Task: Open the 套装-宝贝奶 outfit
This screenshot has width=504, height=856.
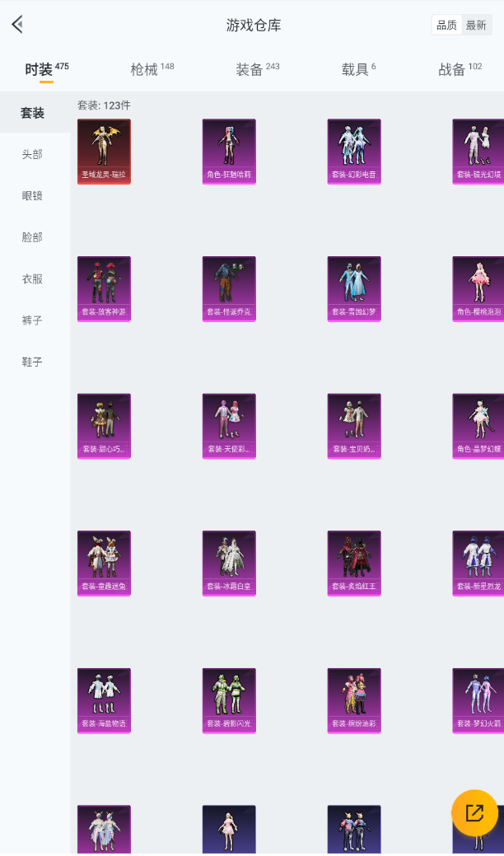Action: click(354, 427)
